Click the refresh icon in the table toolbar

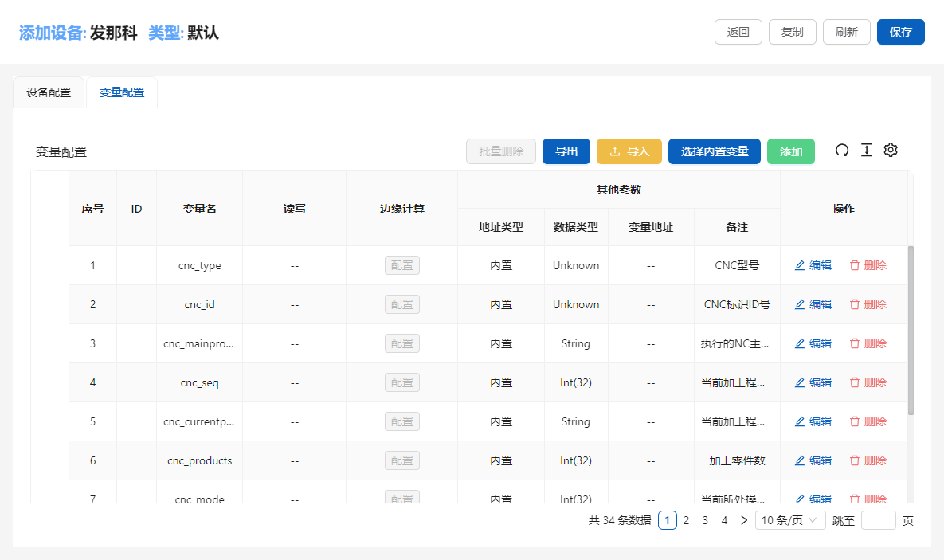click(842, 151)
